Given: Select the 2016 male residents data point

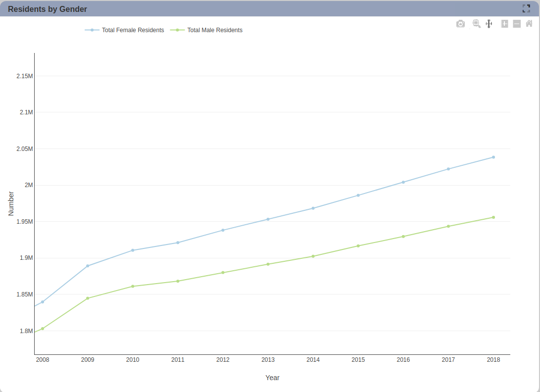Looking at the screenshot, I should (x=403, y=236).
